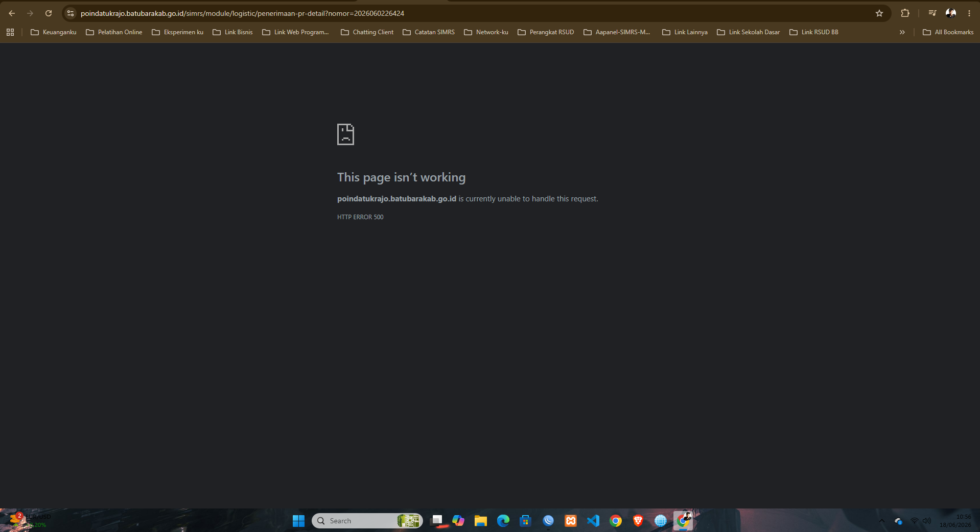Open the Perangkat RSUD bookmark folder
Screen dimensions: 980x532
pos(546,32)
